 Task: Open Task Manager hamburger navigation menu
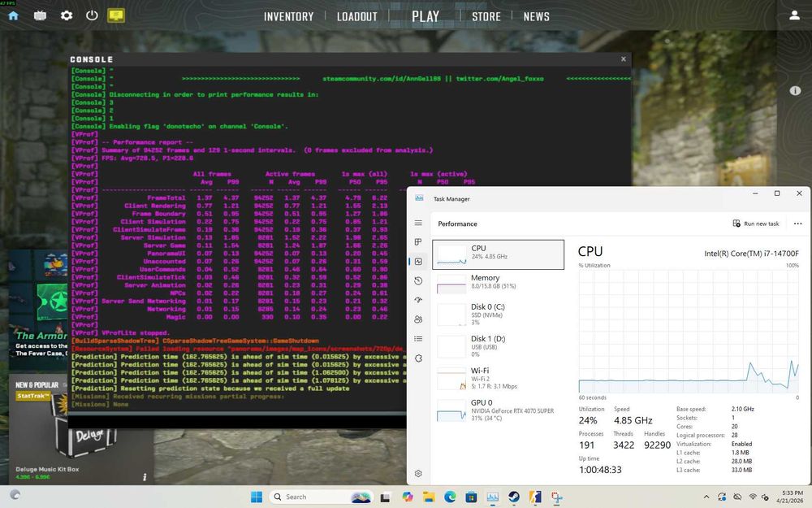click(x=418, y=223)
